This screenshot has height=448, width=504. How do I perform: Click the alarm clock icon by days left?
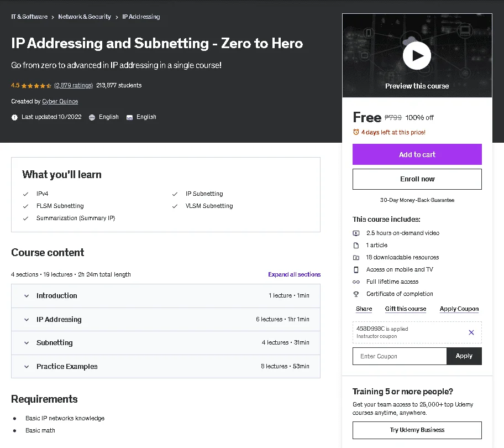pyautogui.click(x=356, y=132)
